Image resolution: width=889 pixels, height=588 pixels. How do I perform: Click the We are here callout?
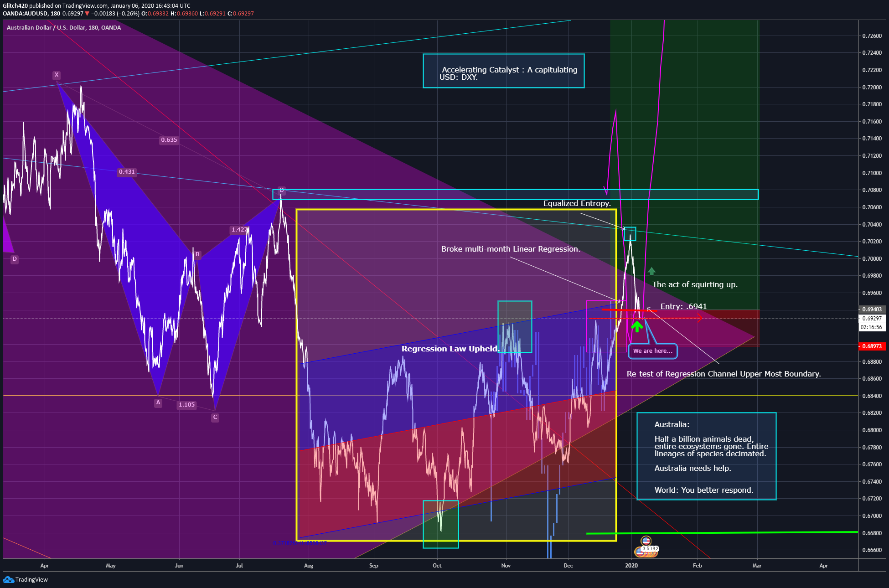[x=653, y=351]
